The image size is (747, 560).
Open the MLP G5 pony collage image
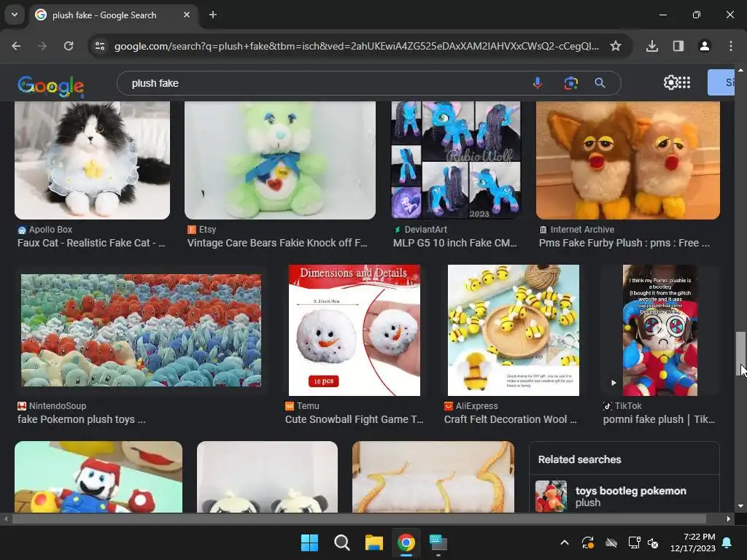(x=456, y=160)
